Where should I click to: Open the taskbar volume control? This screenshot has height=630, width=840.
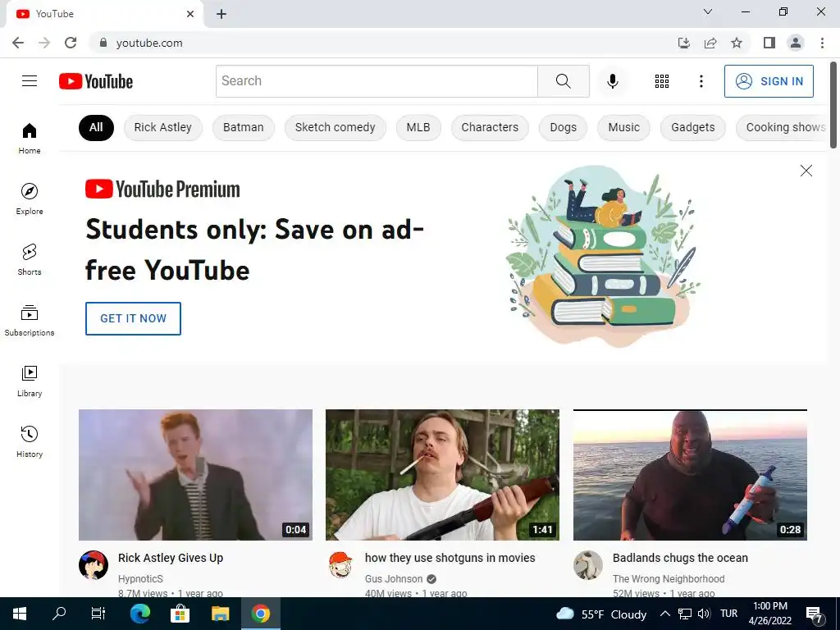[x=704, y=614]
